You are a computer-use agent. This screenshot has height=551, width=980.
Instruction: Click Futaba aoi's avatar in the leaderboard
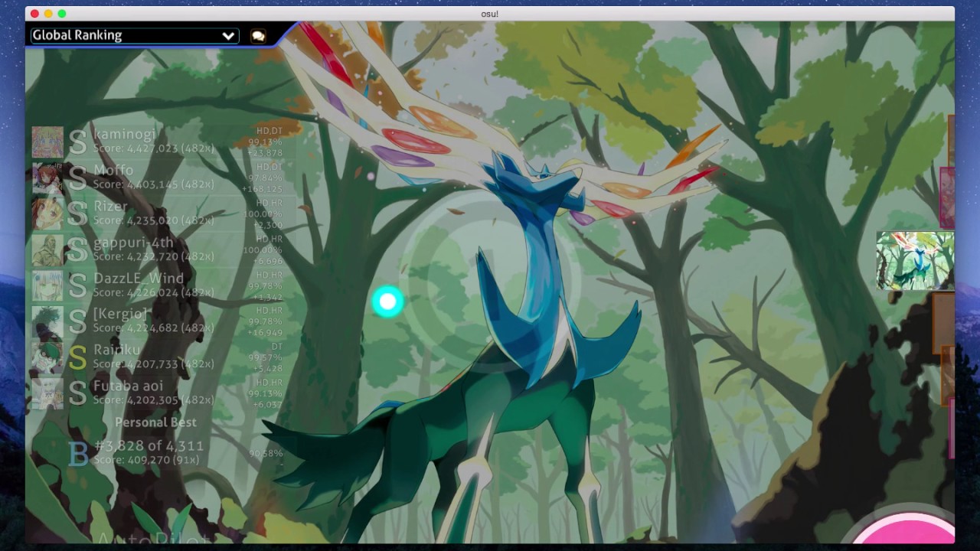47,393
